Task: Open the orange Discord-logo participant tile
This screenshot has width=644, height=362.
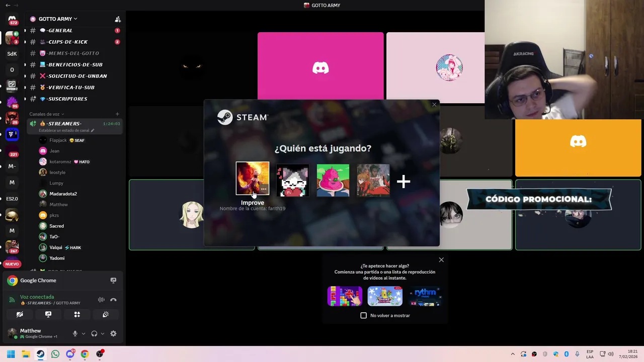Action: [x=578, y=148]
